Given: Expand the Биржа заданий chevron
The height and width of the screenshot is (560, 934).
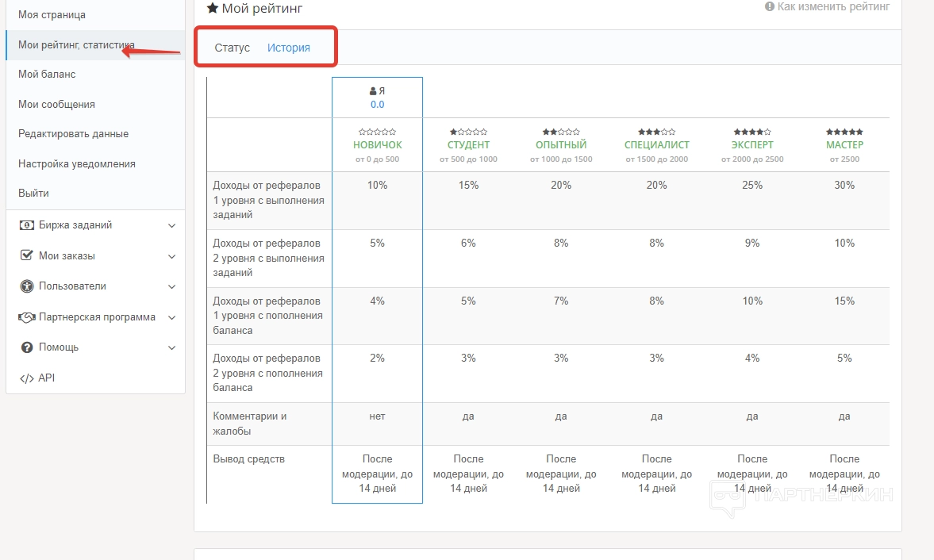Looking at the screenshot, I should tap(172, 226).
